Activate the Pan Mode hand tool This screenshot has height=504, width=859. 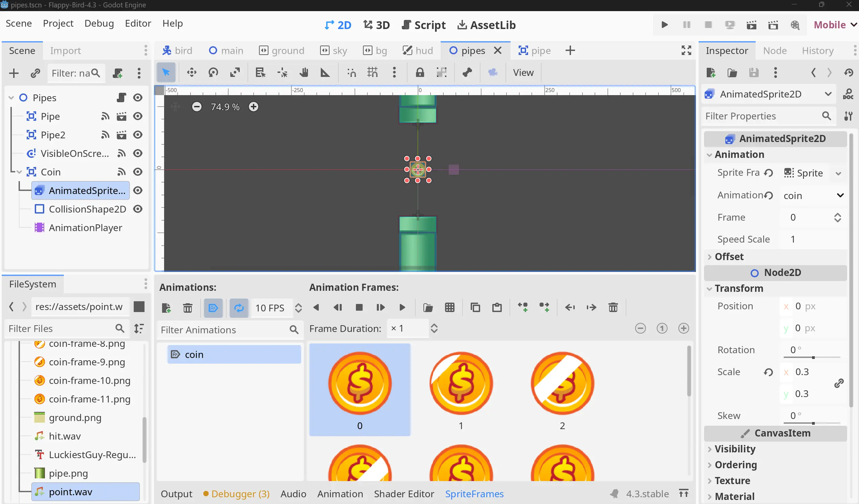tap(304, 73)
